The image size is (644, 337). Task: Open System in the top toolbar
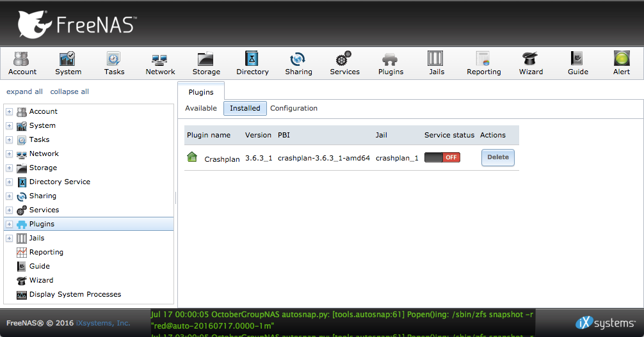click(68, 63)
